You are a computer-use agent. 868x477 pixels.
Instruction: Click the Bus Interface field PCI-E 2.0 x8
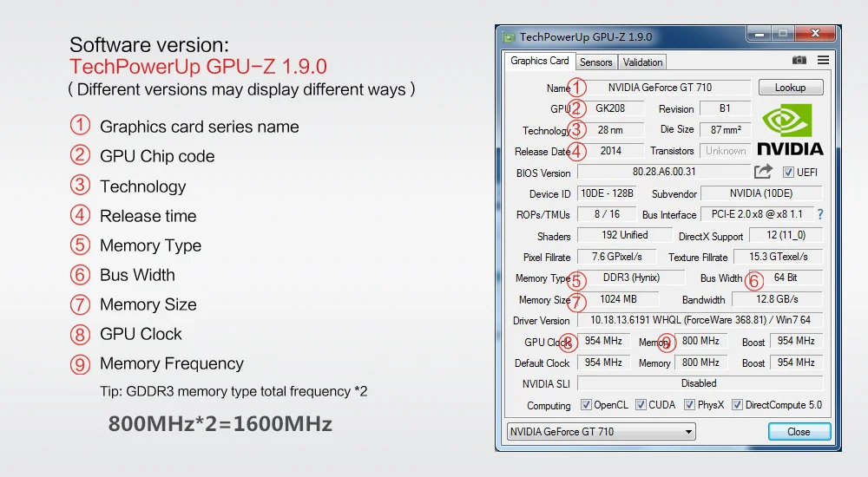pyautogui.click(x=757, y=214)
